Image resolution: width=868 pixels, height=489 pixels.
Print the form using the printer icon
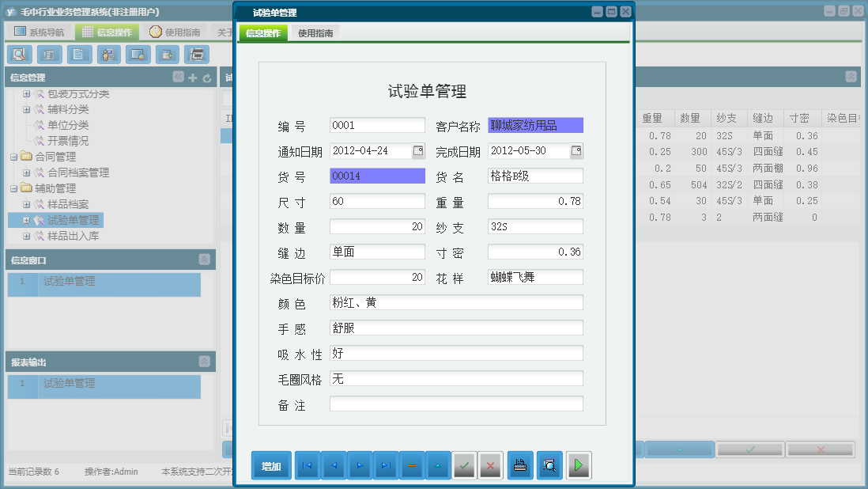tap(519, 465)
